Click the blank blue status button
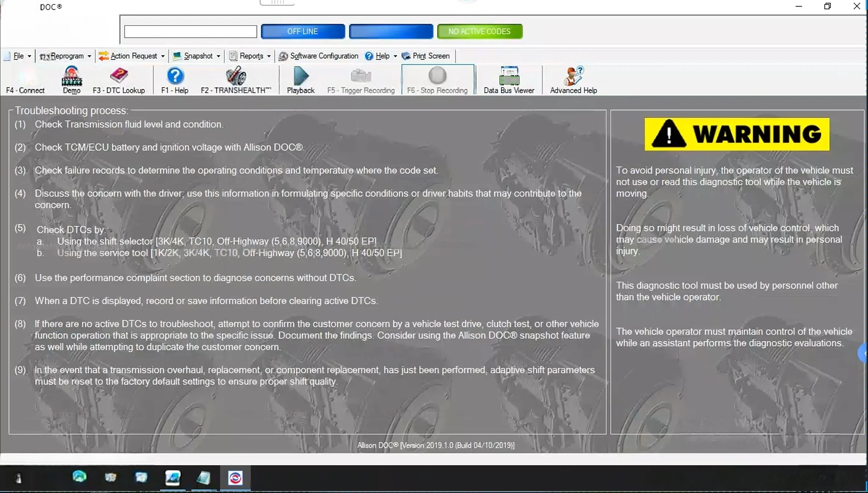The height and width of the screenshot is (493, 868). [391, 31]
